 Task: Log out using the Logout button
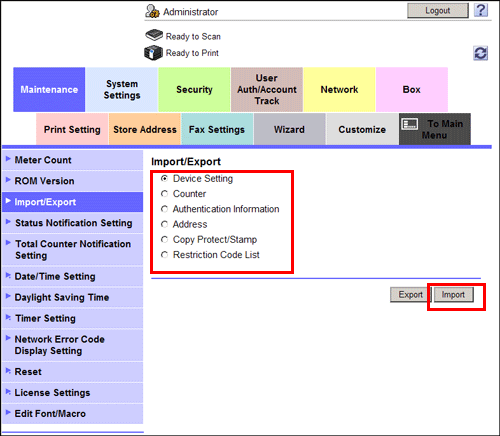click(x=438, y=11)
